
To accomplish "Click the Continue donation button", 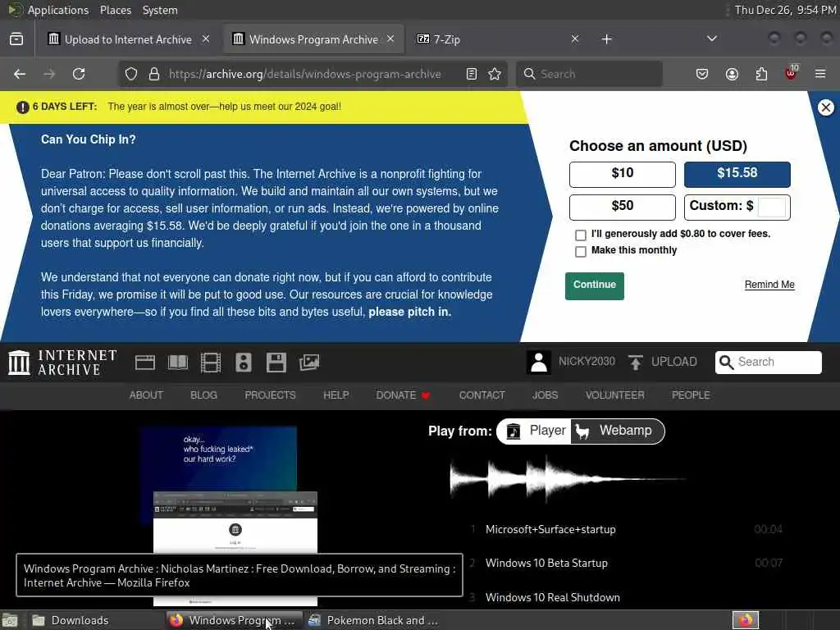I will (594, 286).
